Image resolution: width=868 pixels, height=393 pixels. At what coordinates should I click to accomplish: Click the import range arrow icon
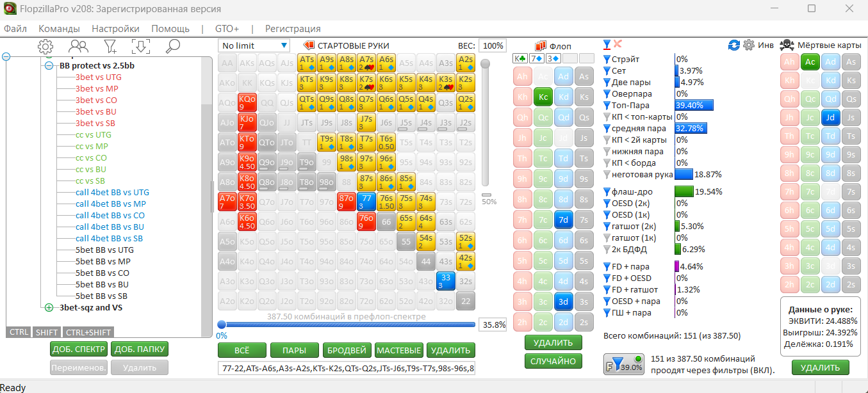click(141, 46)
